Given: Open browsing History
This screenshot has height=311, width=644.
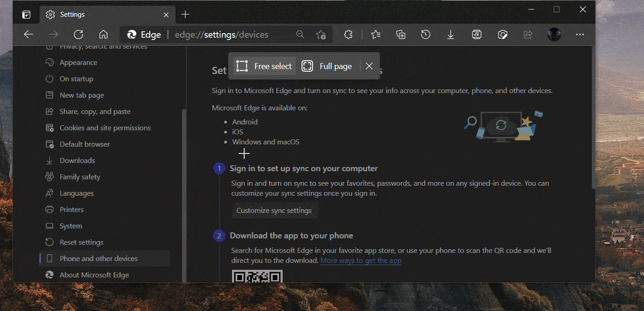Looking at the screenshot, I should 425,35.
